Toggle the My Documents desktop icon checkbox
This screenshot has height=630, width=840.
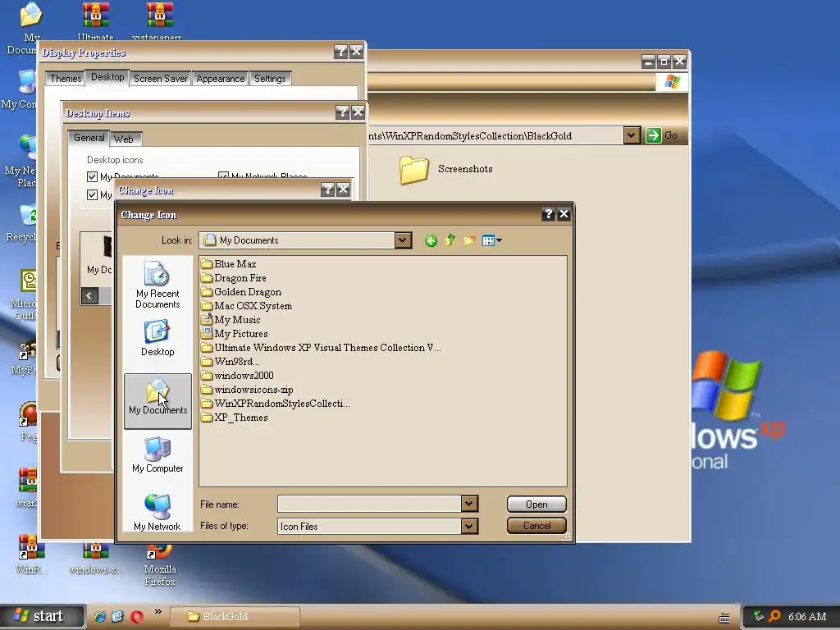click(92, 177)
